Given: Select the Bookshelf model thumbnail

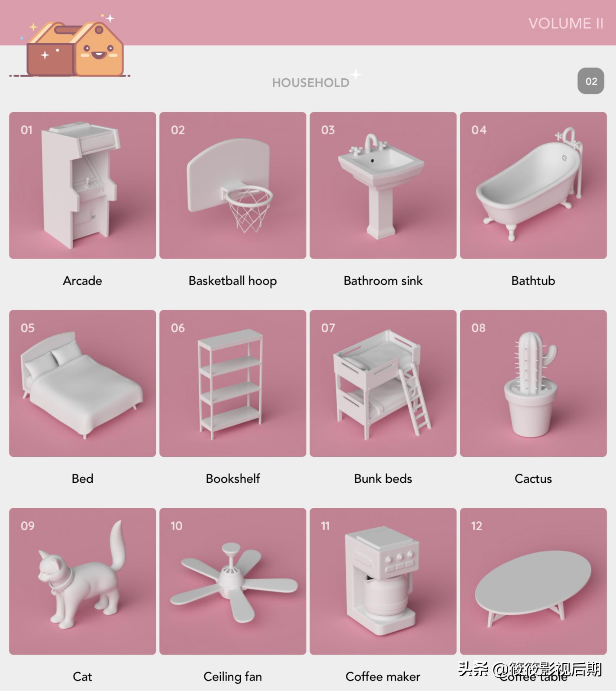Looking at the screenshot, I should [x=233, y=383].
